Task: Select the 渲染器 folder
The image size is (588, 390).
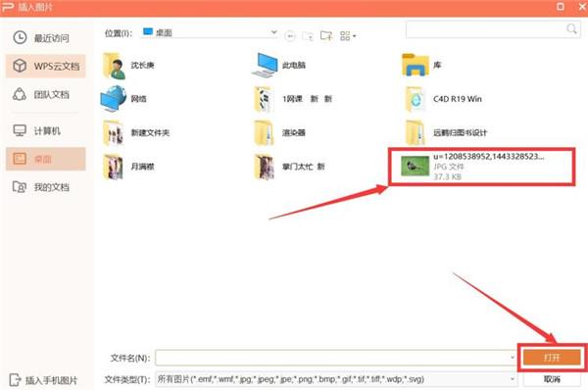Action: (x=280, y=132)
